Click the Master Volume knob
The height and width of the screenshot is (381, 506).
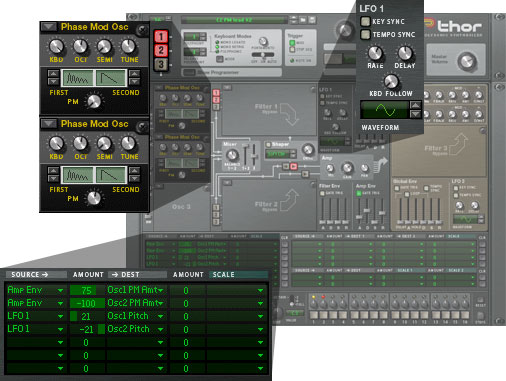[467, 61]
